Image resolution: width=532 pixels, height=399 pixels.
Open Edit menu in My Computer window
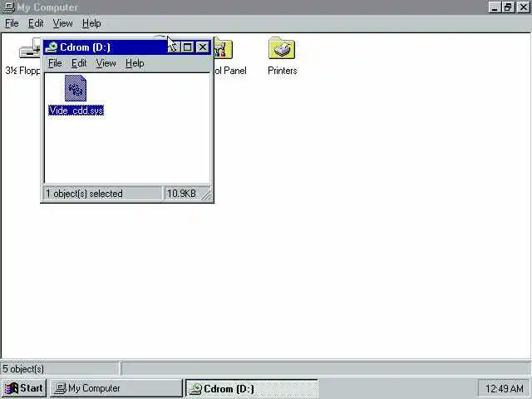pos(36,23)
